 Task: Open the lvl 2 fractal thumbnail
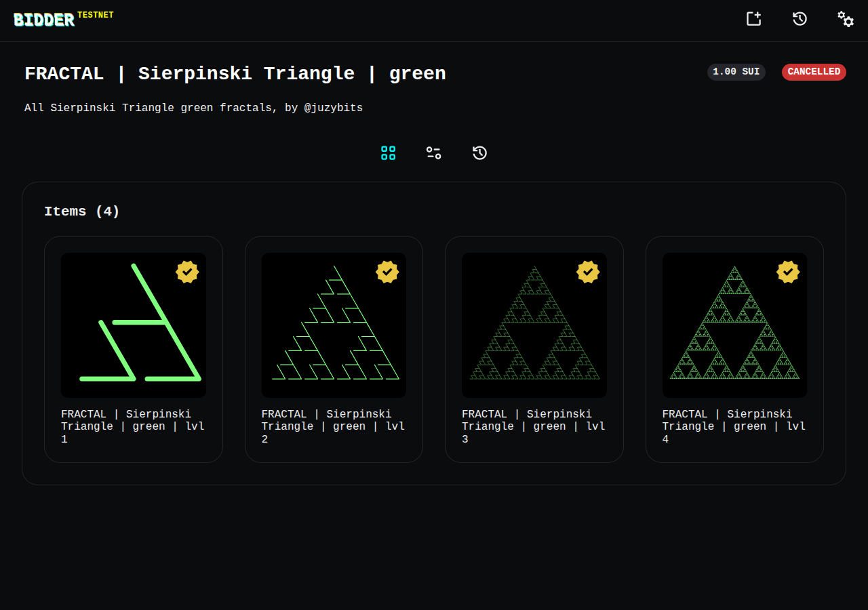pos(334,325)
